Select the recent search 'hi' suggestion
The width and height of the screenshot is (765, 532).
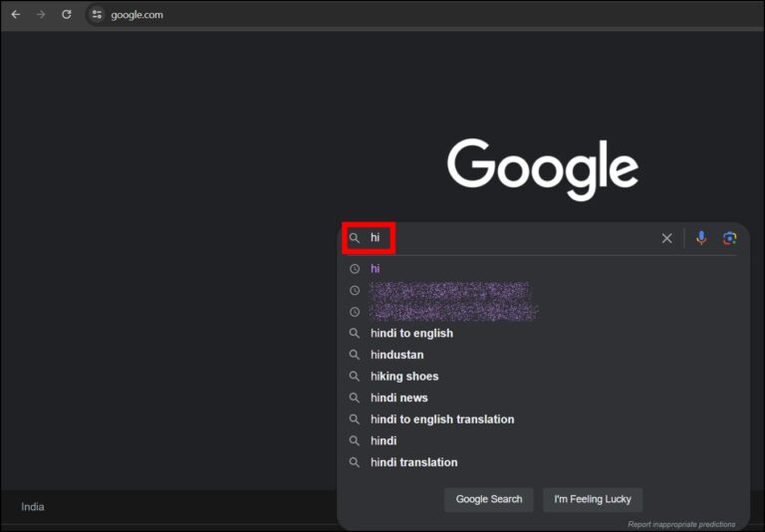pos(376,268)
